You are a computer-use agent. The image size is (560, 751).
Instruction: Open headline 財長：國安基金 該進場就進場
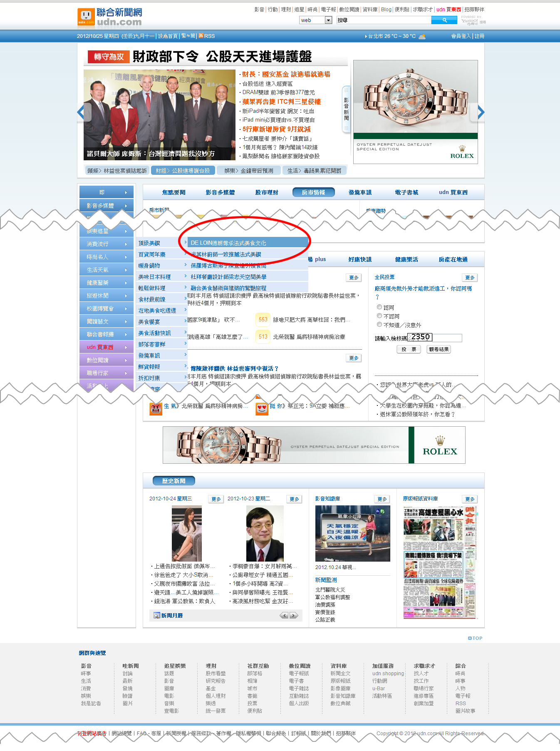(x=286, y=74)
